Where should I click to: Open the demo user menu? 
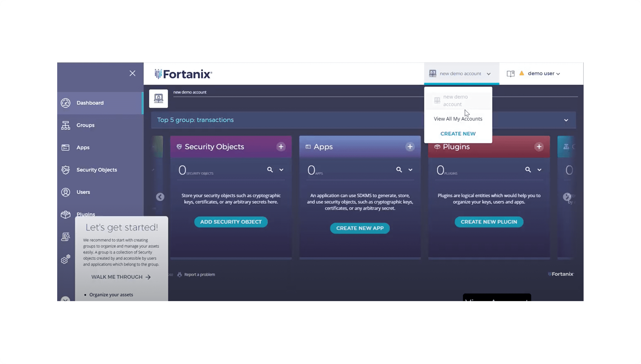(544, 73)
